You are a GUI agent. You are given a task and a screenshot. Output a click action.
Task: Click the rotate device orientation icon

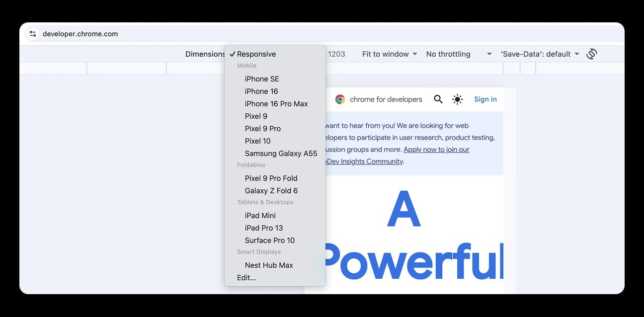tap(591, 54)
